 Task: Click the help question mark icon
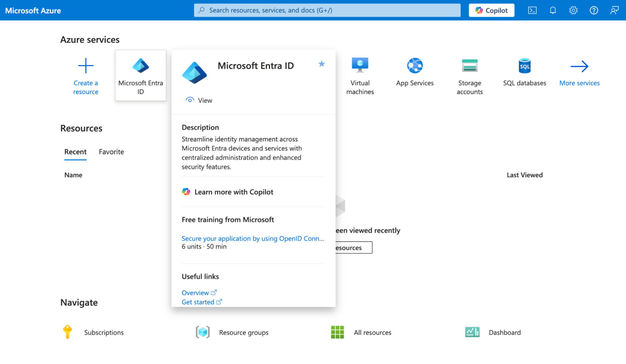(593, 10)
